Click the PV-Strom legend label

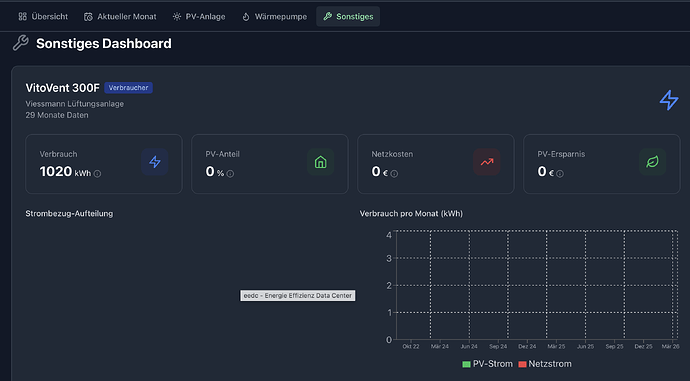coord(492,364)
